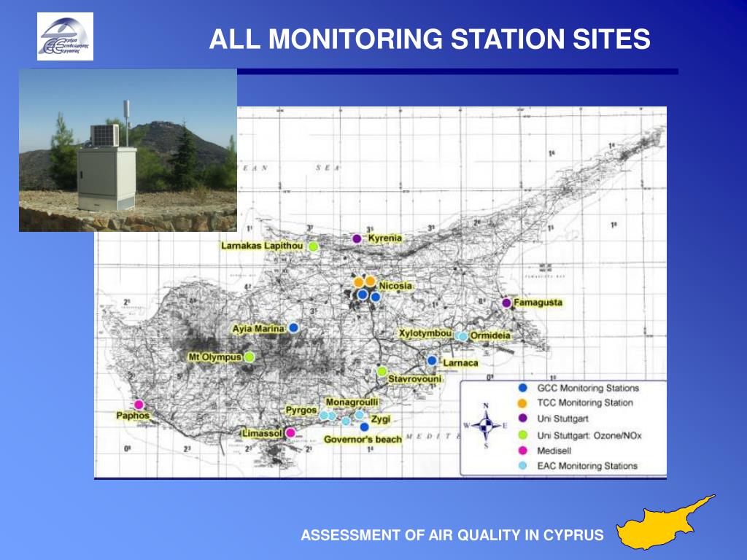
Task: Click the purple Kyrenia station marker
Action: pos(357,238)
